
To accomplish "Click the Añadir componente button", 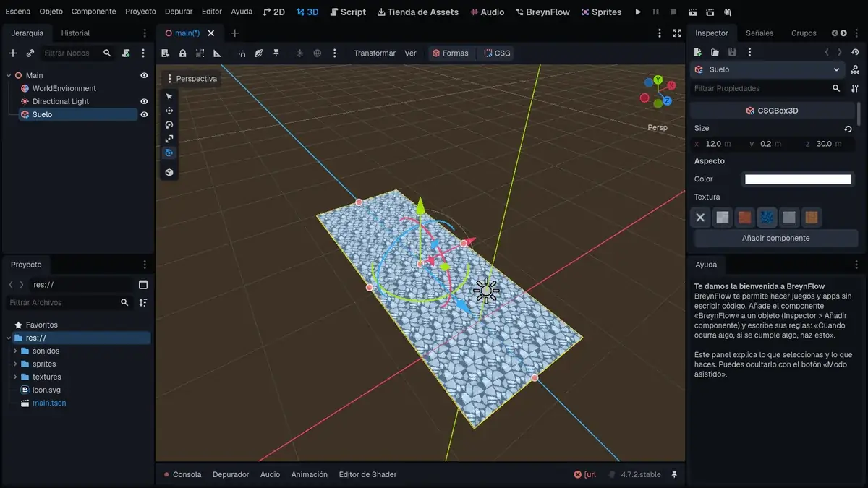I will (x=775, y=238).
